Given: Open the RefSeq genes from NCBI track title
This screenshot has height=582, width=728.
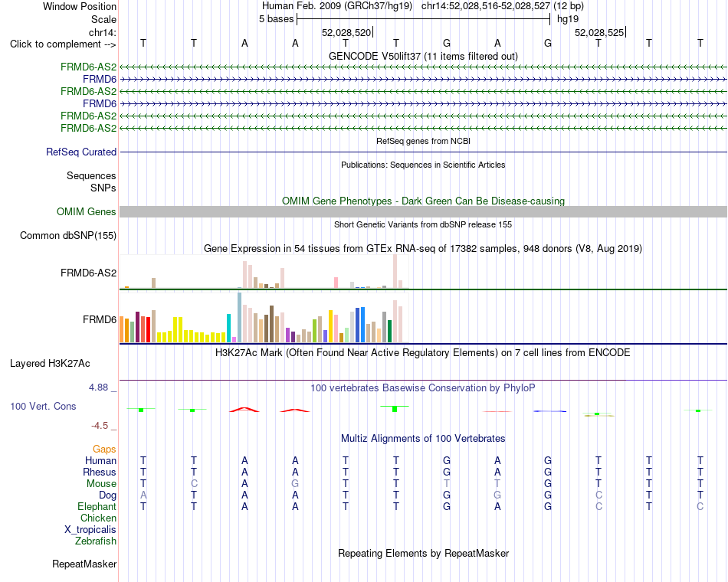Looking at the screenshot, I should [423, 141].
